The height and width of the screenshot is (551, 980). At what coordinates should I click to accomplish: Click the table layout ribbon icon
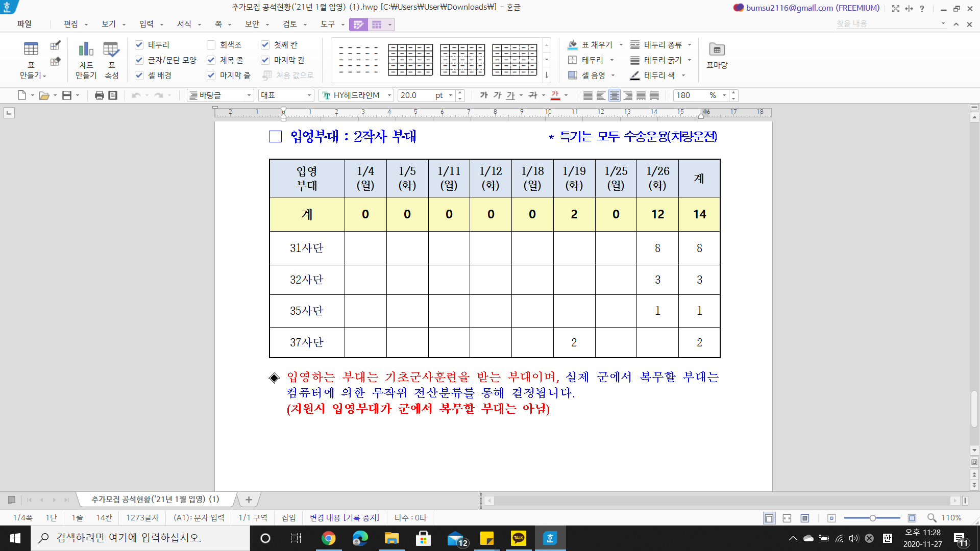[x=377, y=24]
